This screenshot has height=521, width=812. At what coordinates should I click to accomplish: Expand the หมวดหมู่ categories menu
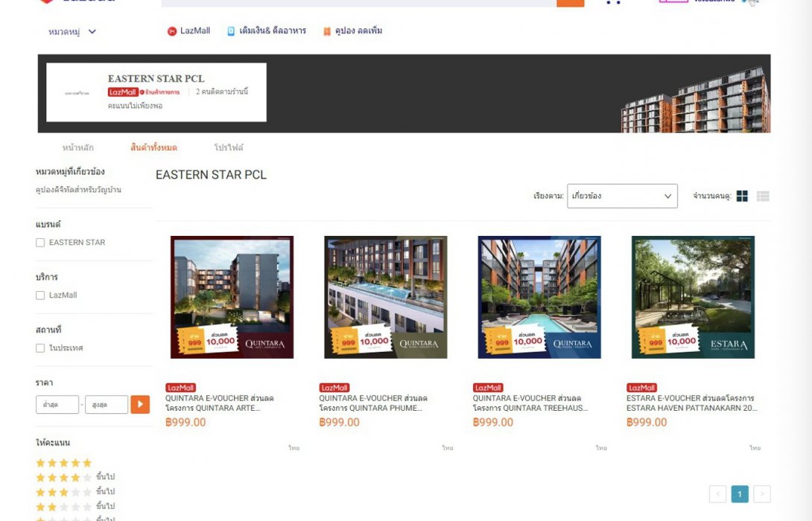coord(63,31)
